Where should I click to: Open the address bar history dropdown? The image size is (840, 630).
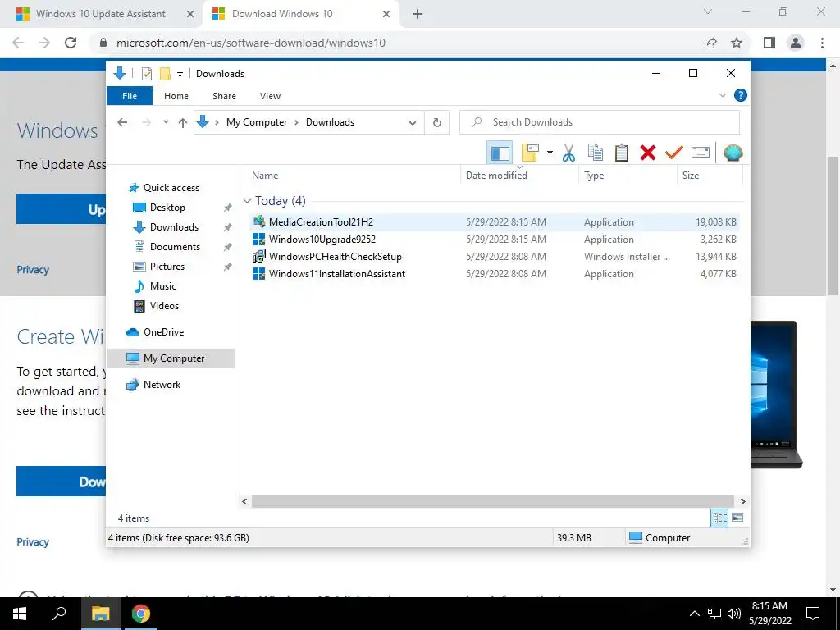[413, 123]
